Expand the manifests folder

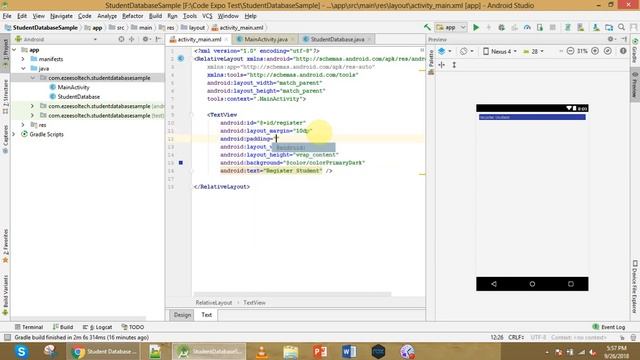coord(23,59)
